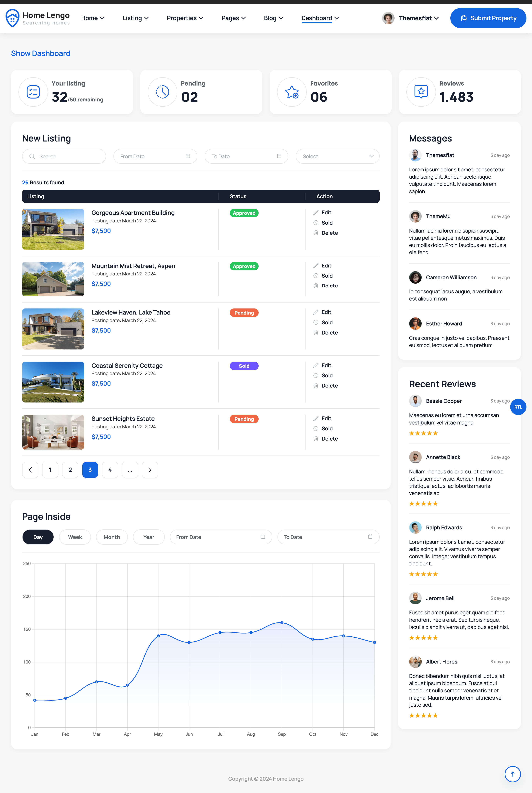
Task: Click the Home Lengo logo icon
Action: (x=12, y=18)
